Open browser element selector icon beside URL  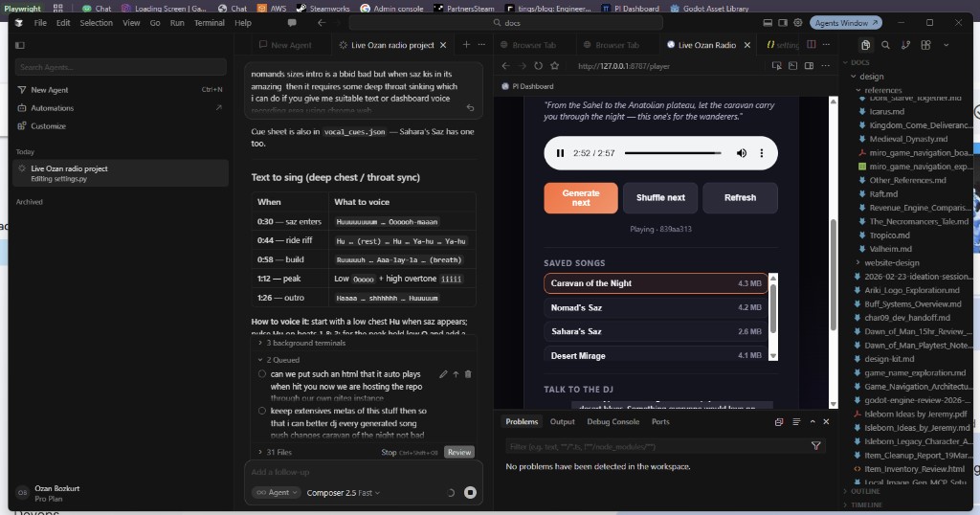tap(777, 66)
